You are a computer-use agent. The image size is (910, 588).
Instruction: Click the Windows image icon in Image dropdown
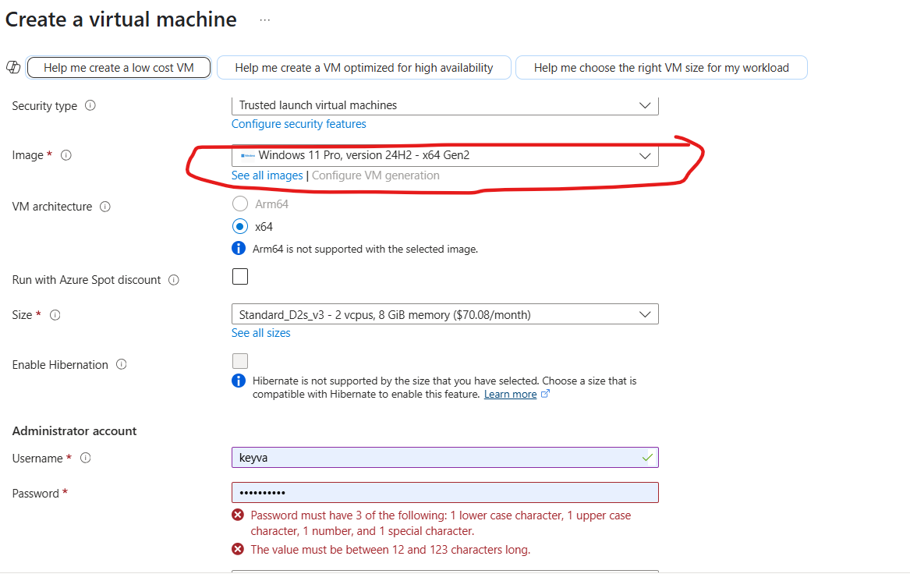pos(248,155)
